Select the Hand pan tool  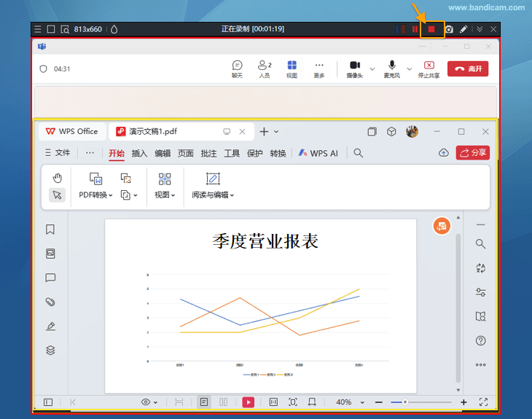(x=57, y=178)
